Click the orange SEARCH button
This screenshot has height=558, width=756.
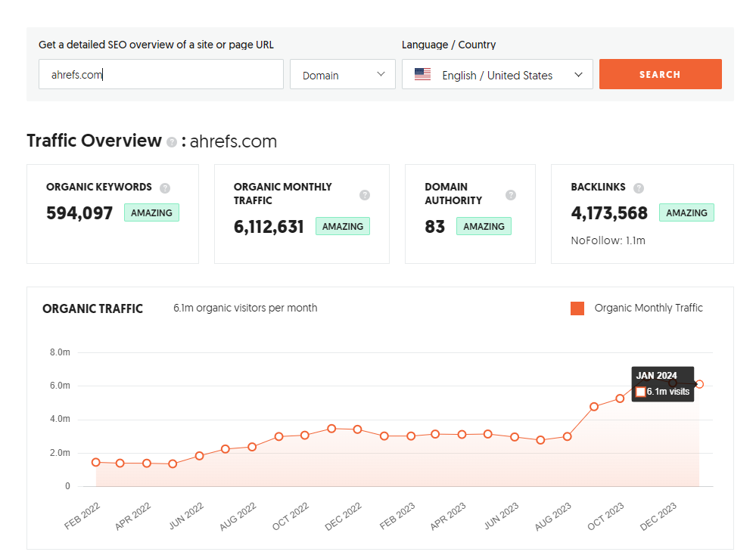tap(660, 74)
